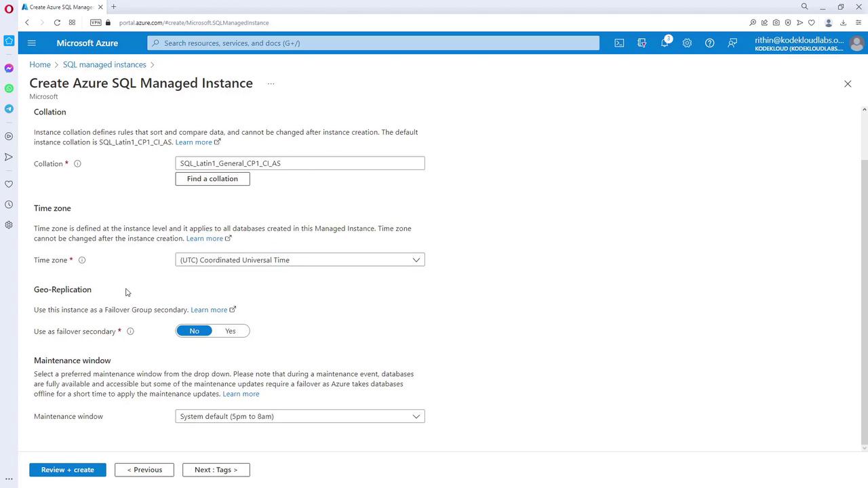Open the Opera speed dial grid icon

pos(72,22)
